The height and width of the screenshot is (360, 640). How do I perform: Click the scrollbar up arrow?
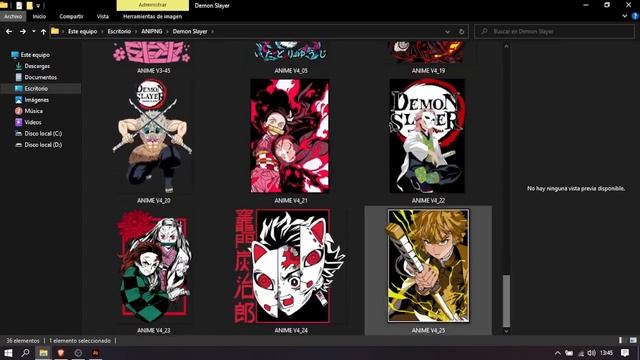506,46
